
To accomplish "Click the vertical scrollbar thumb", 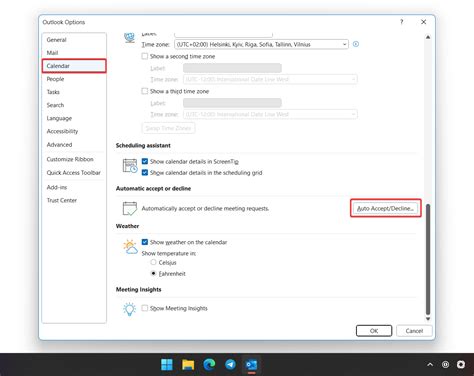I will pyautogui.click(x=428, y=259).
